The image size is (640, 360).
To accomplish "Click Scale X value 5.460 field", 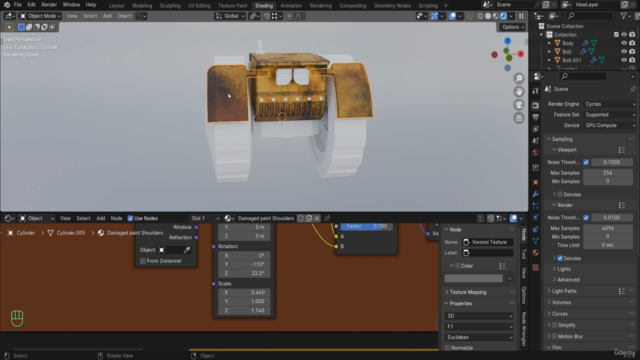I will 244,293.
